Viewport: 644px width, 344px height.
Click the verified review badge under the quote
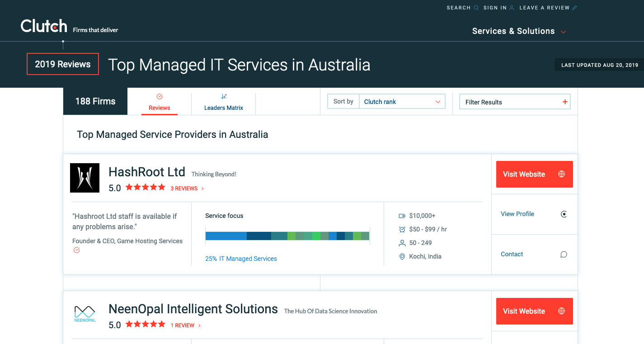coord(77,250)
